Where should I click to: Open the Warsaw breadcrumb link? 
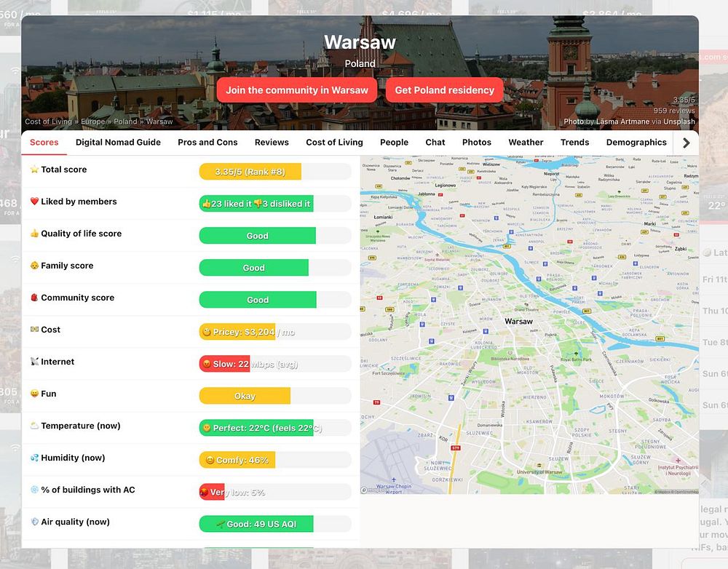159,122
